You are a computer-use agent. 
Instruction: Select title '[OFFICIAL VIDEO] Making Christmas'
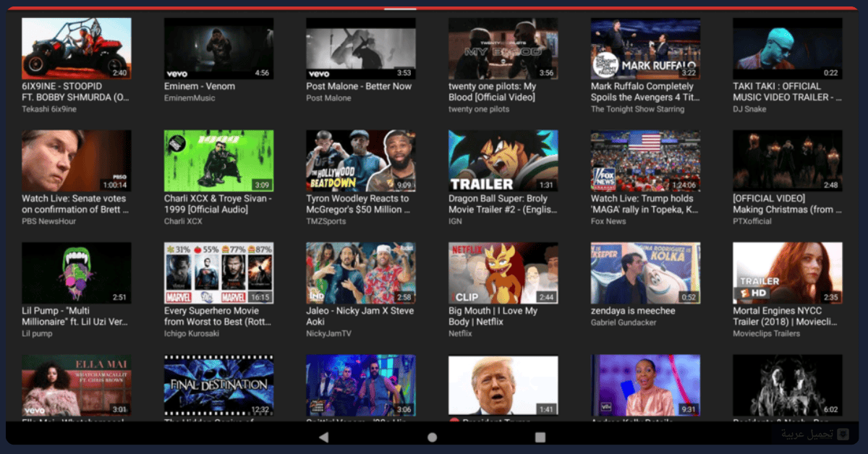pyautogui.click(x=787, y=204)
